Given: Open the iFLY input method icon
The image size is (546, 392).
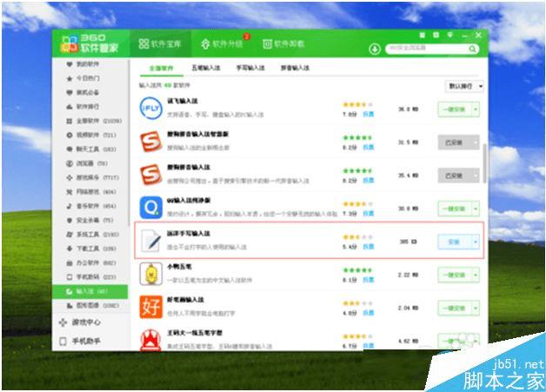Looking at the screenshot, I should point(150,109).
